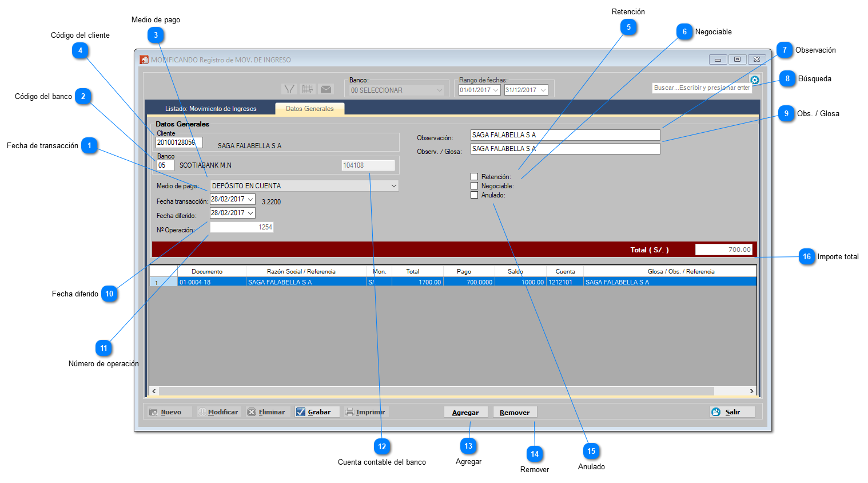This screenshot has width=868, height=483.
Task: Click the app icon in title bar
Action: click(144, 60)
